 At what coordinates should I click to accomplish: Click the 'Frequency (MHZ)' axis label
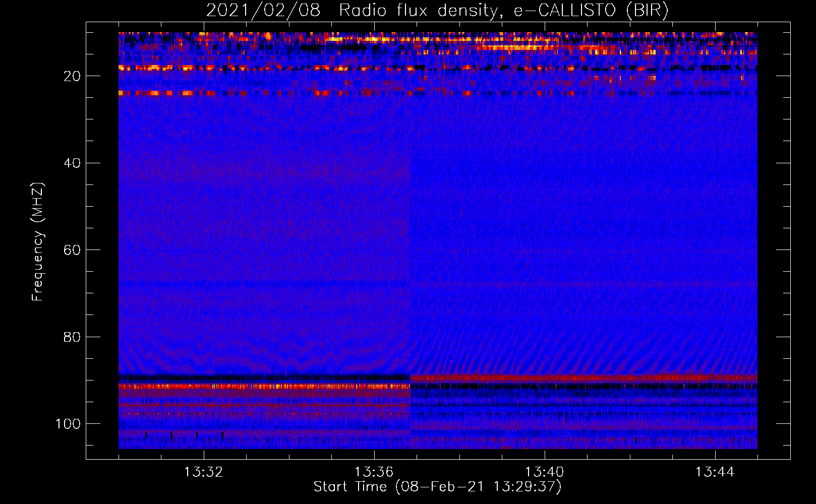[x=38, y=241]
